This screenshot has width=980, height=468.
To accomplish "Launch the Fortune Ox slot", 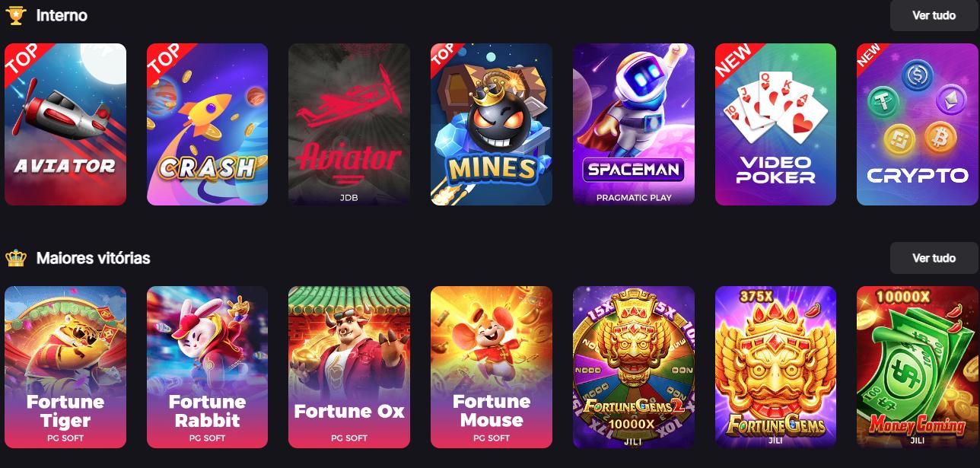I will point(349,367).
